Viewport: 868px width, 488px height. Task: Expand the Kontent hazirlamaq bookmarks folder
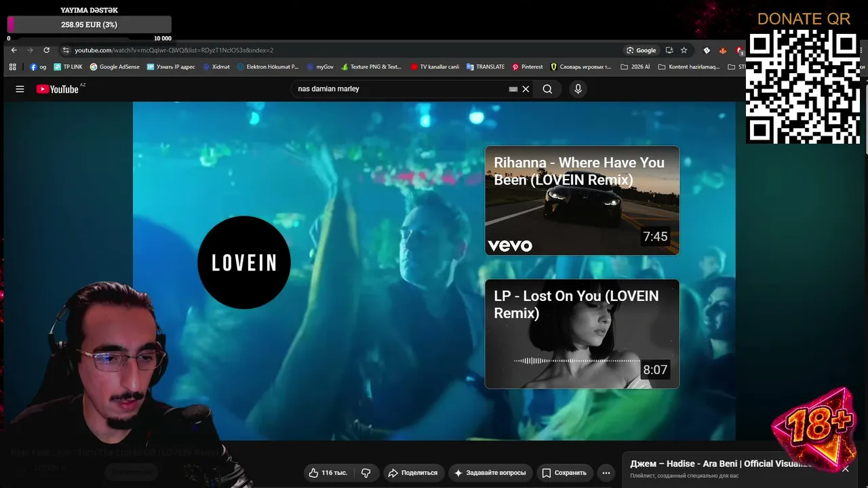point(689,67)
